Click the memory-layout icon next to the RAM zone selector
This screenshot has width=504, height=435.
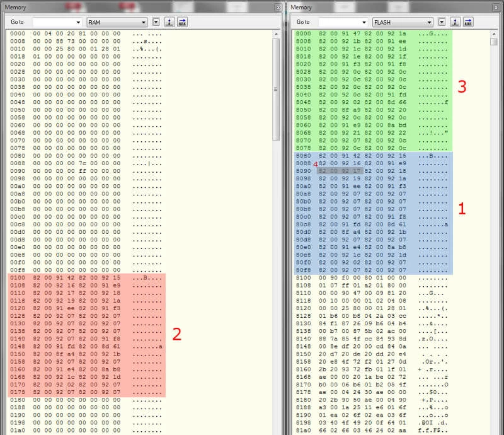(169, 22)
